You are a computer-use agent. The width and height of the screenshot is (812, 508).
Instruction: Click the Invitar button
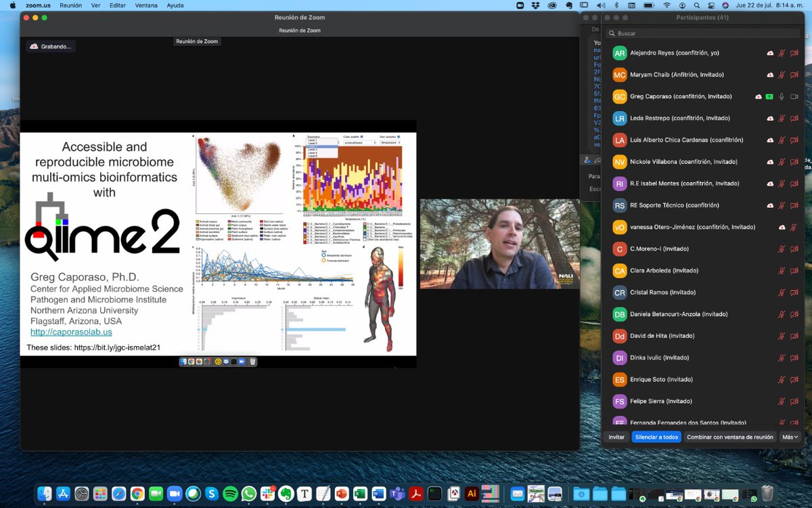[x=616, y=437]
